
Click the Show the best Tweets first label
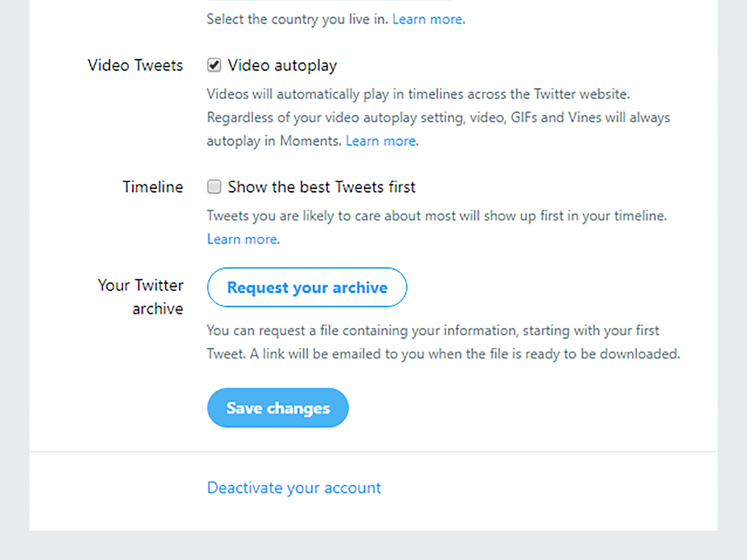click(321, 187)
